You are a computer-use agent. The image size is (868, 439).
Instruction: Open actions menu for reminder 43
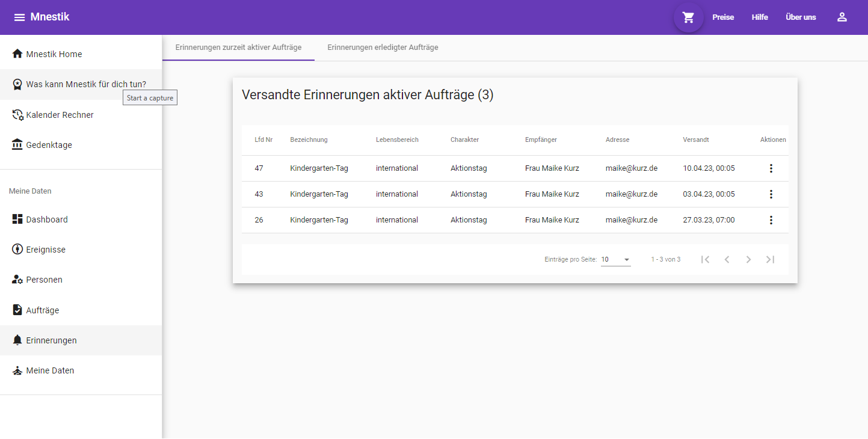(771, 194)
